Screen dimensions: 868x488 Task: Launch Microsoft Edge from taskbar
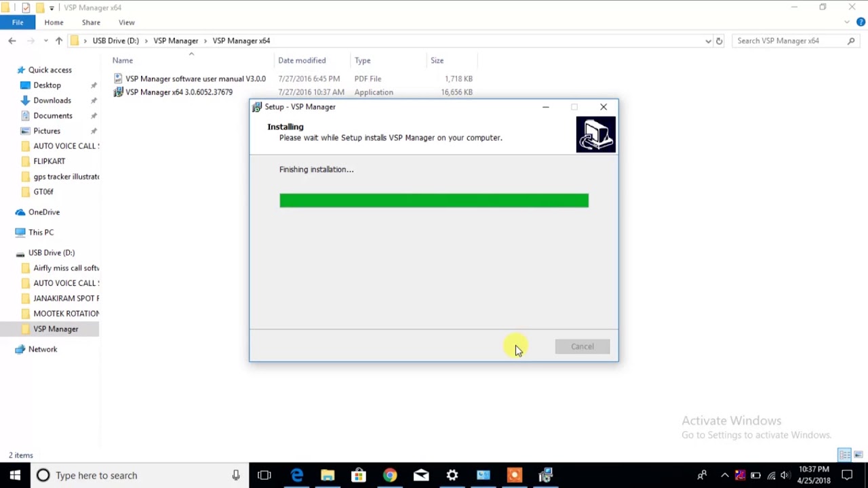pyautogui.click(x=296, y=475)
